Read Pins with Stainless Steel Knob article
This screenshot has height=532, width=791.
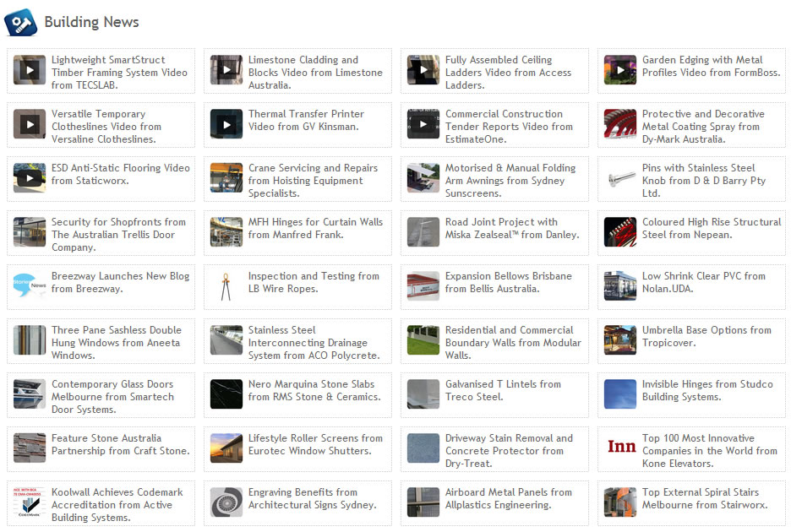coord(704,181)
